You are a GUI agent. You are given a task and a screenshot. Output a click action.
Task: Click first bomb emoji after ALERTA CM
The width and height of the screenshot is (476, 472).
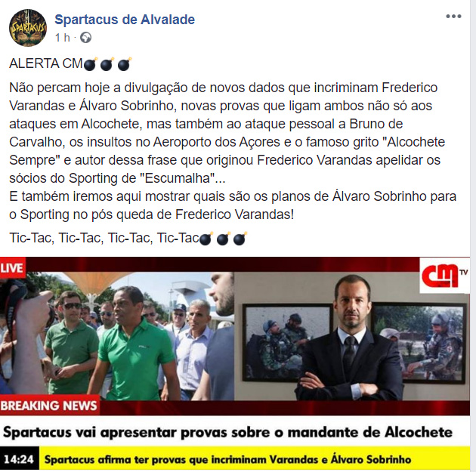(x=90, y=64)
